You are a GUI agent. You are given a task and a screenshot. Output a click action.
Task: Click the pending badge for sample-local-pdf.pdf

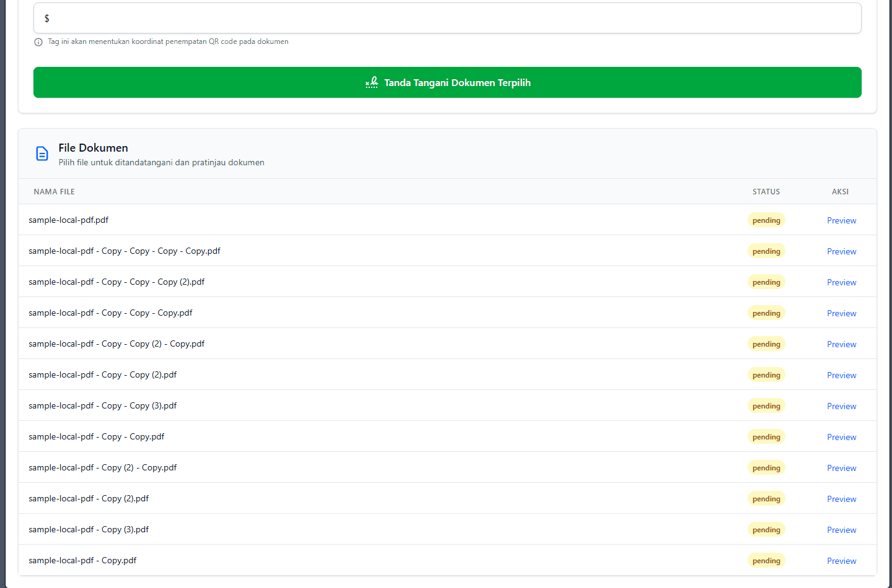[x=766, y=220]
